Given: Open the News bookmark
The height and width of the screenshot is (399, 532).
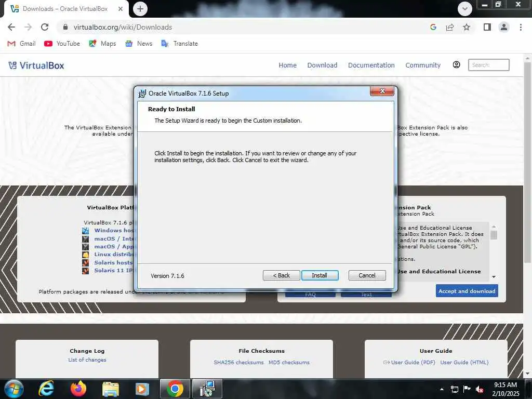Looking at the screenshot, I should [x=138, y=44].
